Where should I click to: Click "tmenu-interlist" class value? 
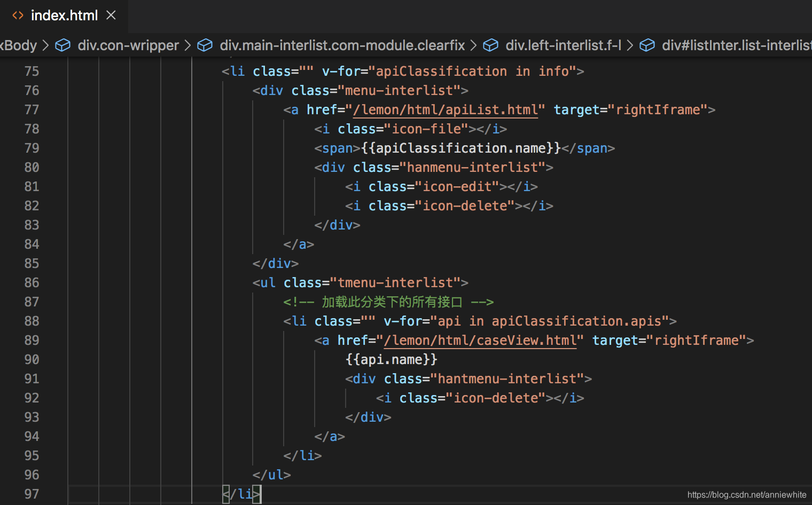(x=395, y=283)
